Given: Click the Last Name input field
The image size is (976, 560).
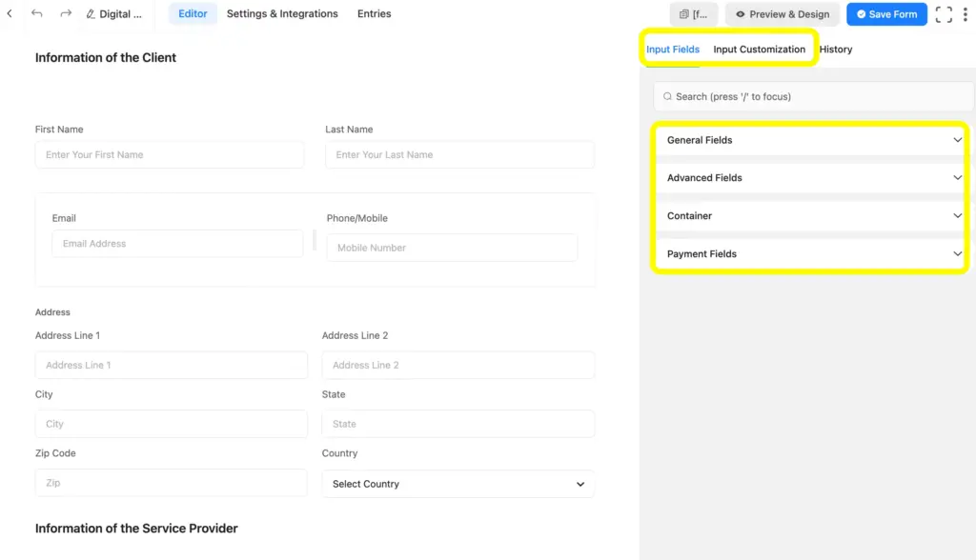Looking at the screenshot, I should [x=459, y=154].
